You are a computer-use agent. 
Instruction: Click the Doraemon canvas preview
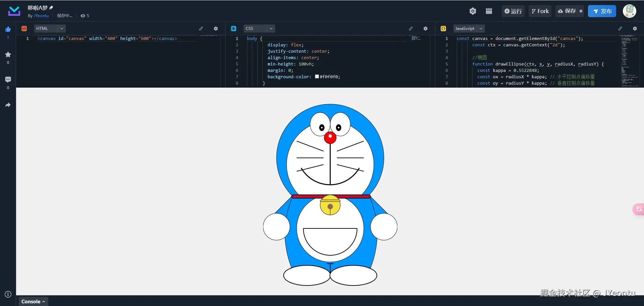coord(330,195)
